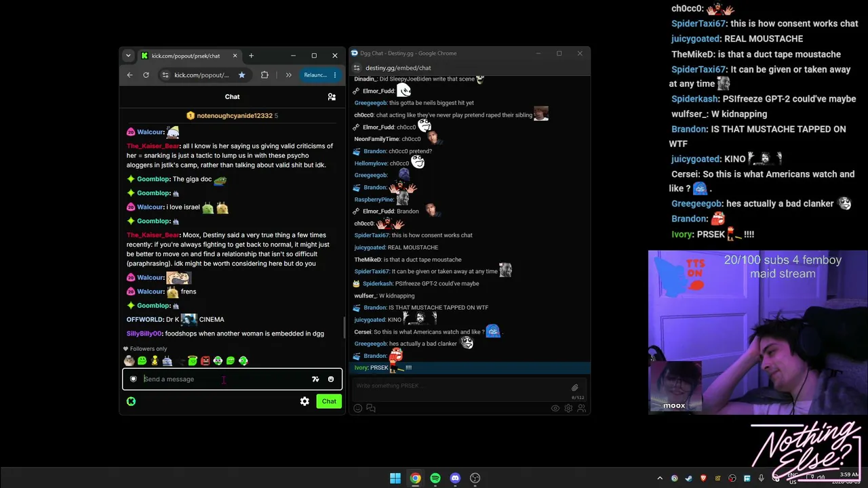Click microphone icon in system tray

click(x=762, y=479)
